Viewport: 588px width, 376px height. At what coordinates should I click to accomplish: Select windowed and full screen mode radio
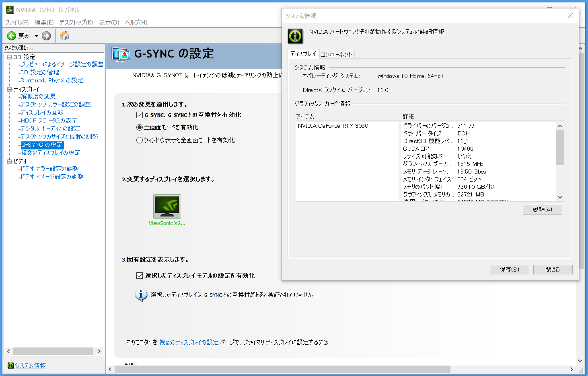[140, 140]
